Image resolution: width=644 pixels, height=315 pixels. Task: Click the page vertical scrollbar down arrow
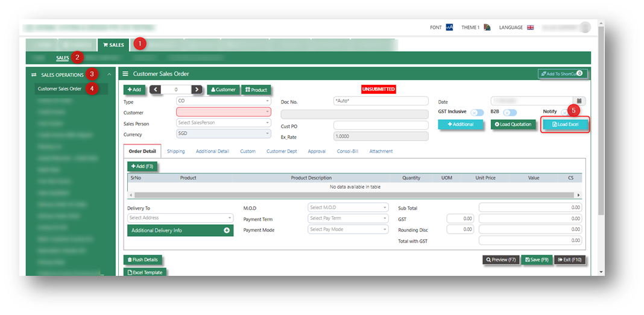tap(601, 272)
